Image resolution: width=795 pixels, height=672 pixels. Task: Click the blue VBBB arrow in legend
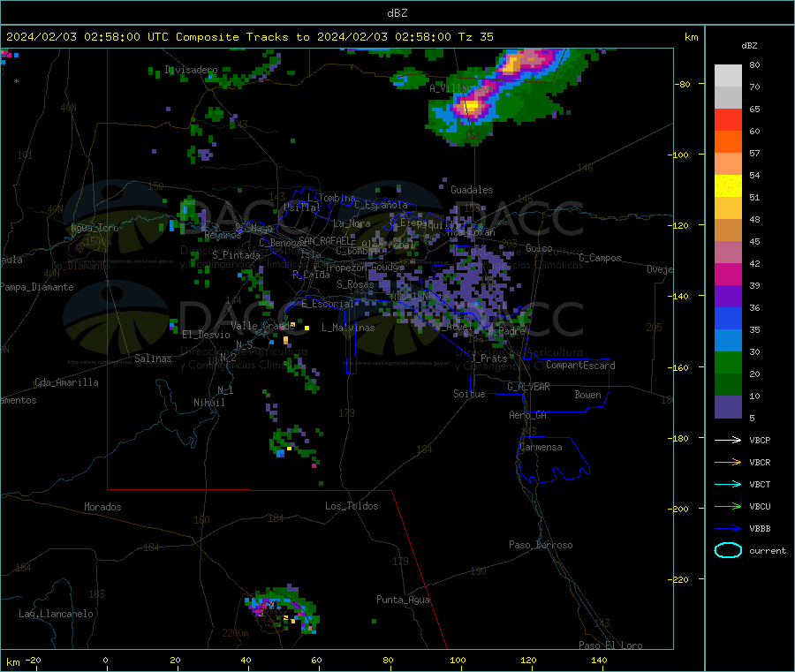728,529
